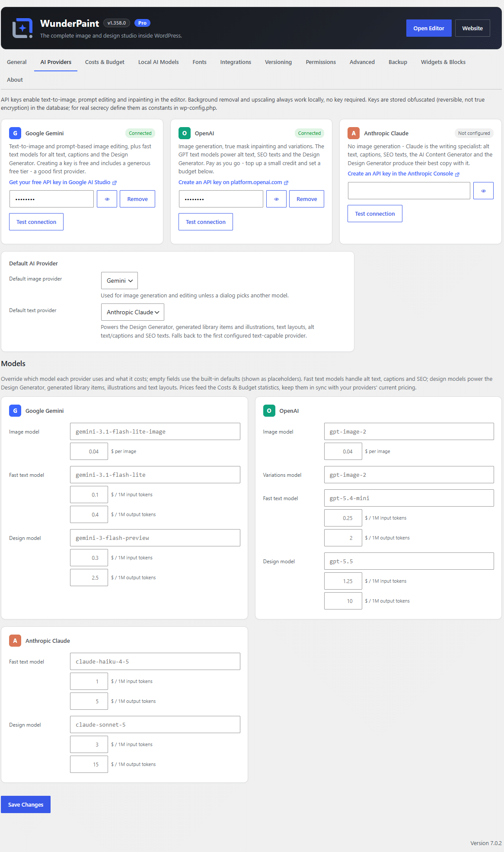Reveal the OpenAI API key
Viewport: 504px width, 852px height.
click(276, 199)
